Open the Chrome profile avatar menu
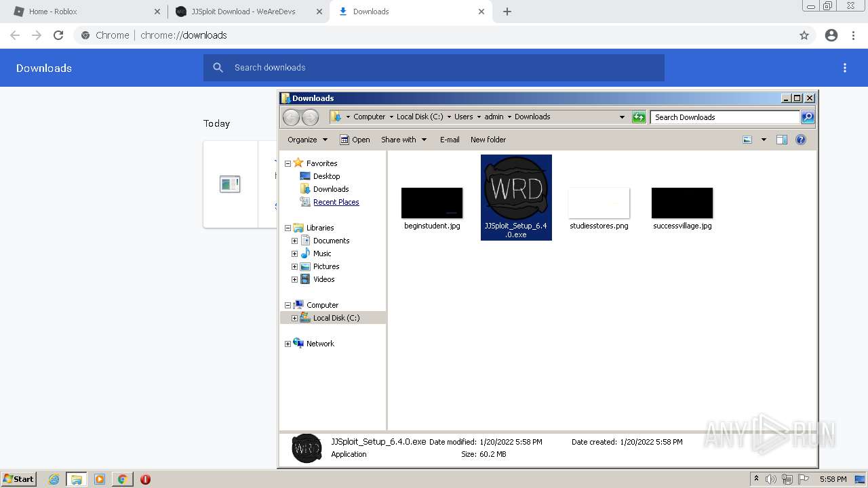The height and width of the screenshot is (488, 868). 831,35
